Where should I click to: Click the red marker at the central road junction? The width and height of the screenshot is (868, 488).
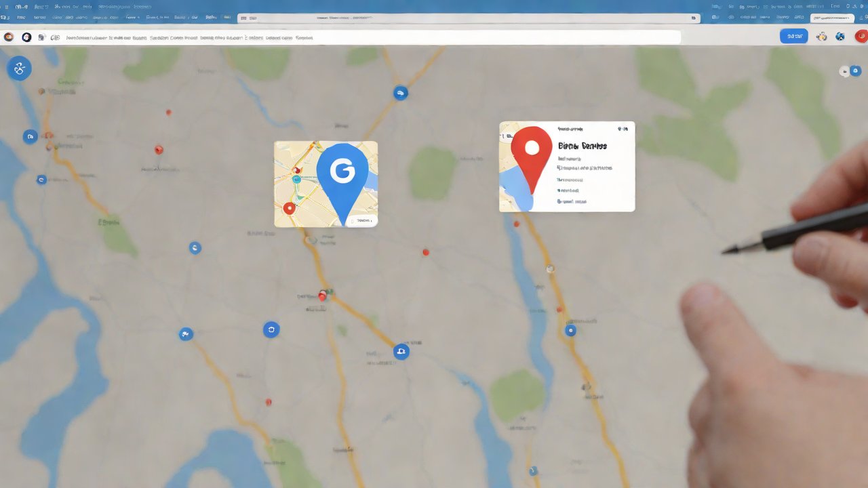(x=323, y=296)
